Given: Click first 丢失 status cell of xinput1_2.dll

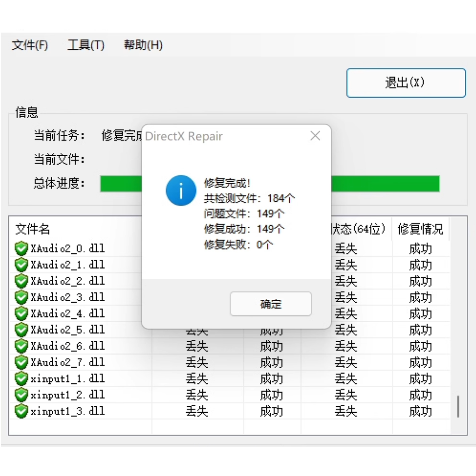Looking at the screenshot, I should click(197, 395).
